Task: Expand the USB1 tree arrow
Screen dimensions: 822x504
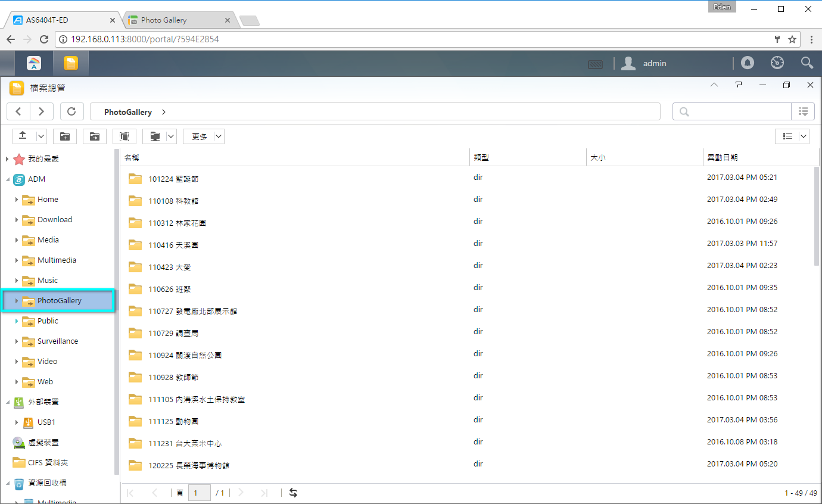Action: tap(17, 422)
